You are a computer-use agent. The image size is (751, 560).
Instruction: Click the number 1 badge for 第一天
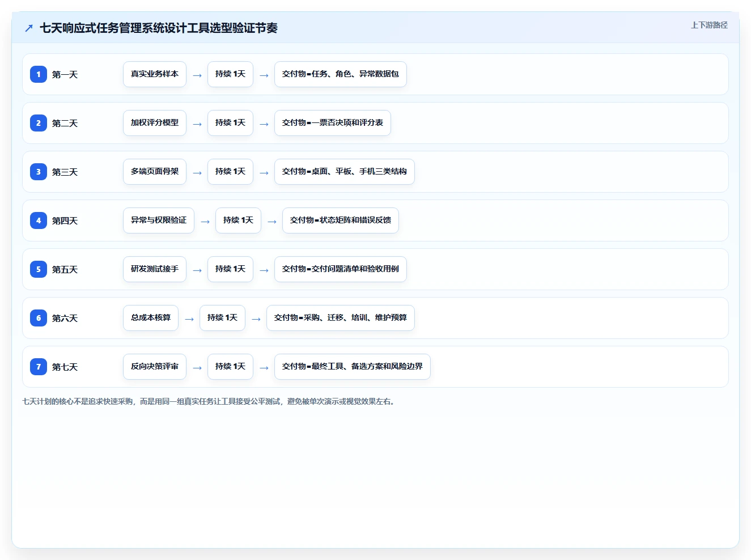click(x=39, y=74)
